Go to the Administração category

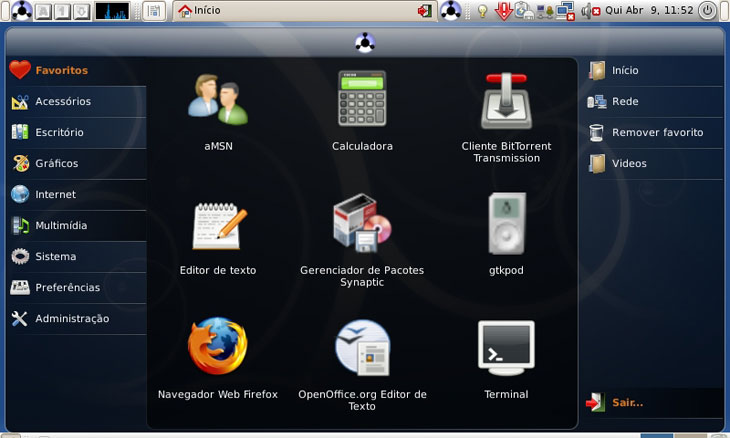pyautogui.click(x=72, y=318)
